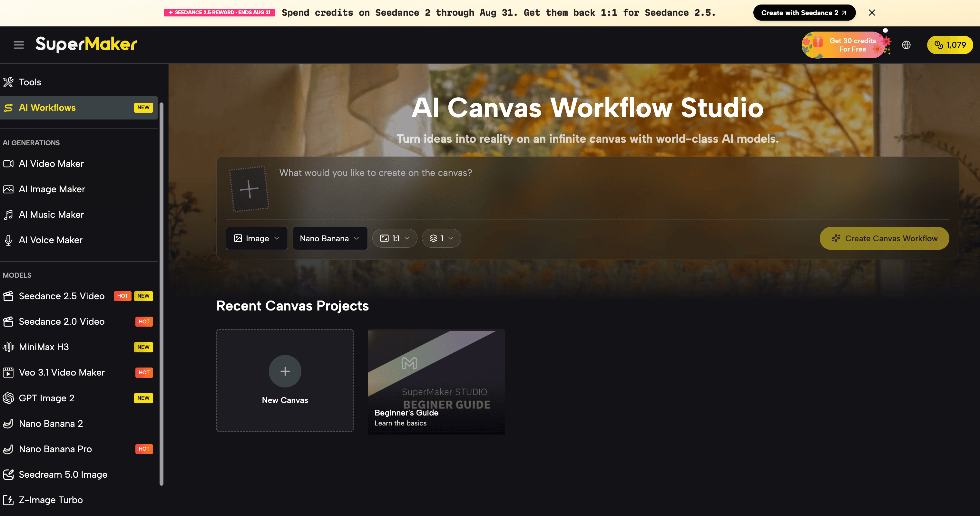
Task: Click Create with Seedance 2 button
Action: pos(804,13)
